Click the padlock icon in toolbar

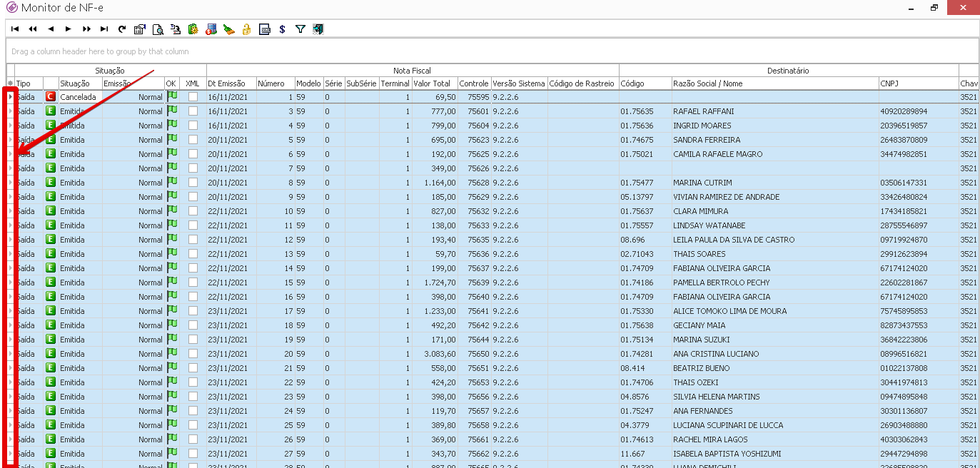pyautogui.click(x=246, y=29)
